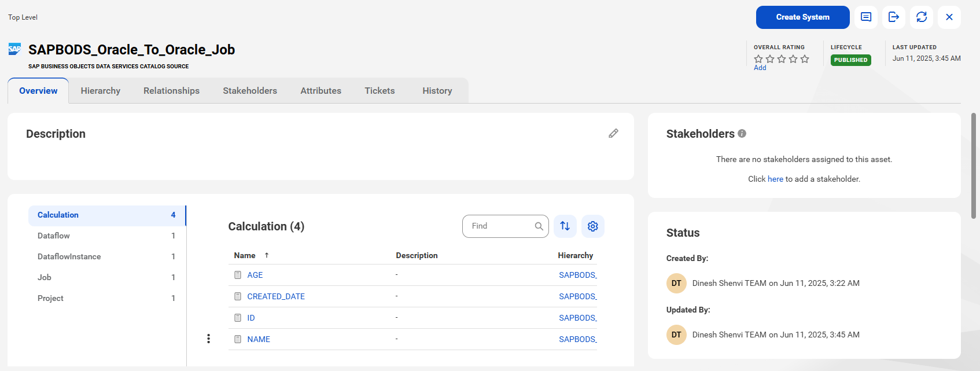Rate the asset with the third star
This screenshot has width=980, height=371.
click(x=782, y=59)
